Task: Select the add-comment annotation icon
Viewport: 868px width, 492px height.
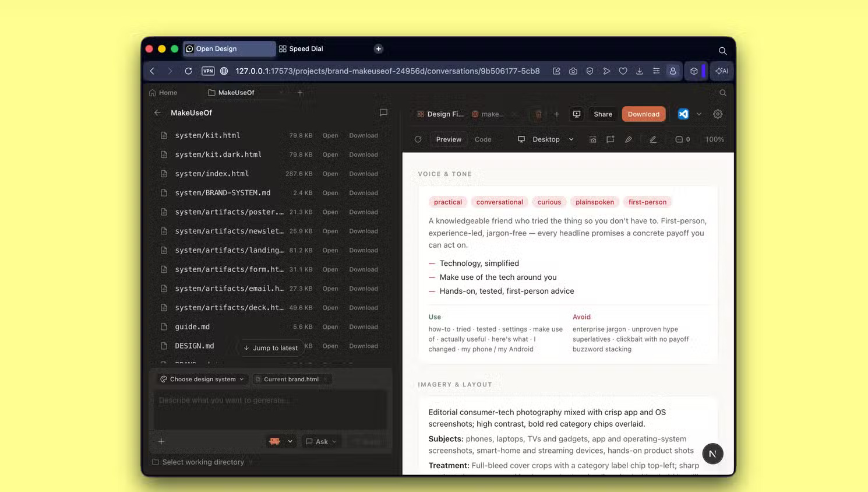Action: click(610, 139)
